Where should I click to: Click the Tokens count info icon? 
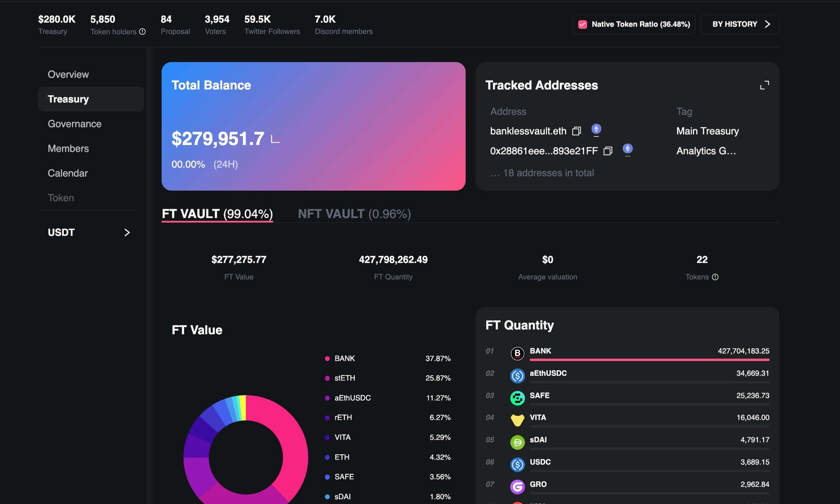(x=715, y=277)
